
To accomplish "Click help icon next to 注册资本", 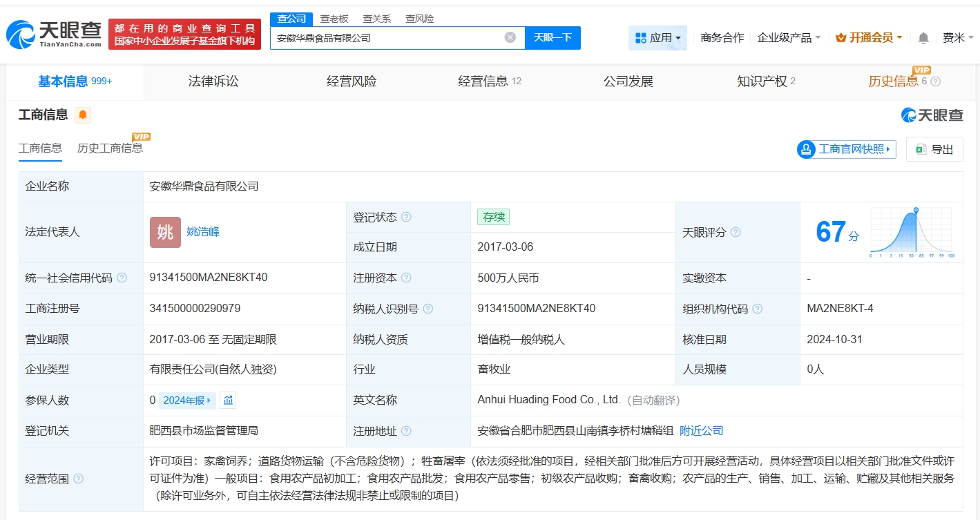I will pos(407,278).
